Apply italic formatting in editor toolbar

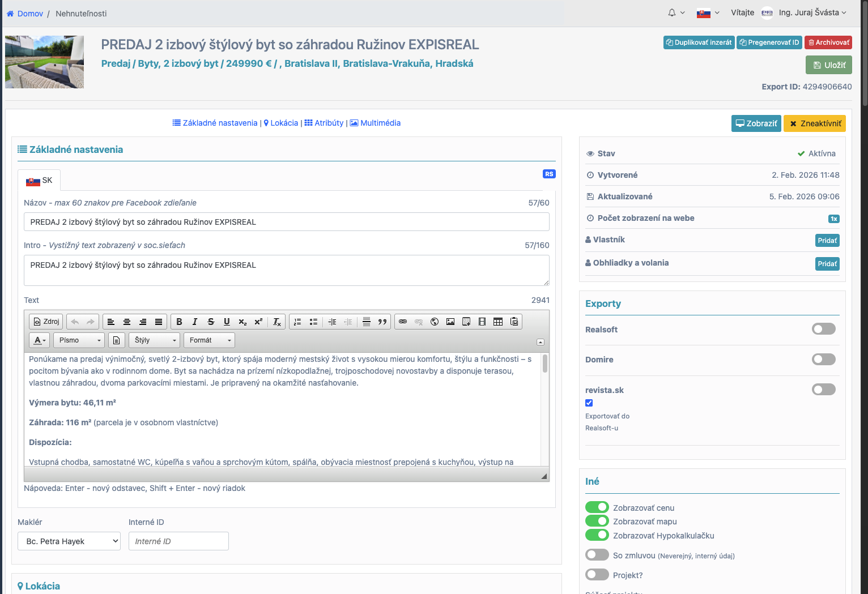tap(195, 322)
